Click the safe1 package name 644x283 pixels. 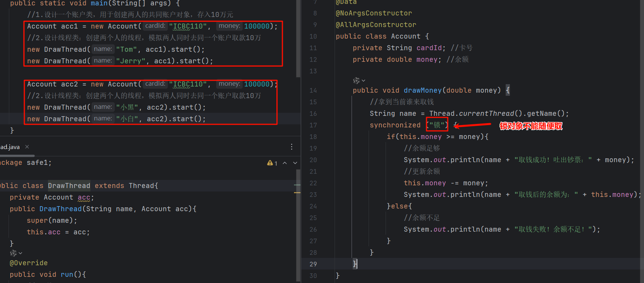point(37,163)
